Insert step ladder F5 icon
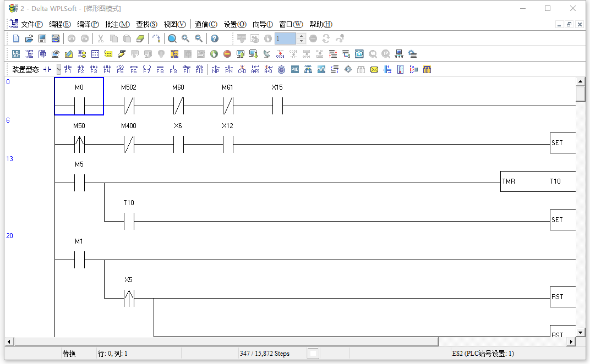Viewport: 590px width, 364px height. (x=121, y=70)
